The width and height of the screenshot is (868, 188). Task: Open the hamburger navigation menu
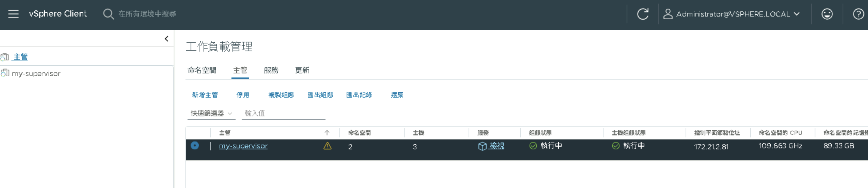point(13,14)
